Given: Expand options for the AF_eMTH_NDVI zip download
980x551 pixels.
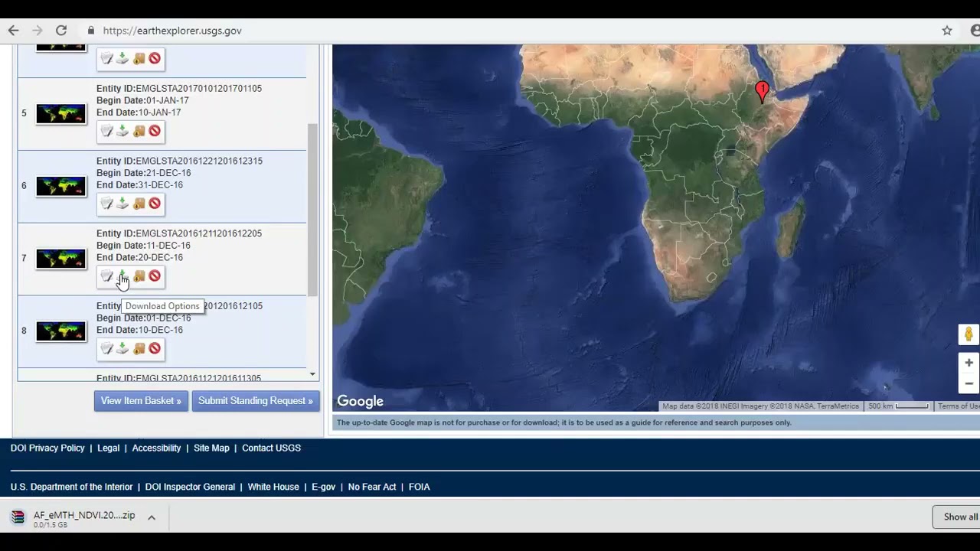Looking at the screenshot, I should [152, 518].
